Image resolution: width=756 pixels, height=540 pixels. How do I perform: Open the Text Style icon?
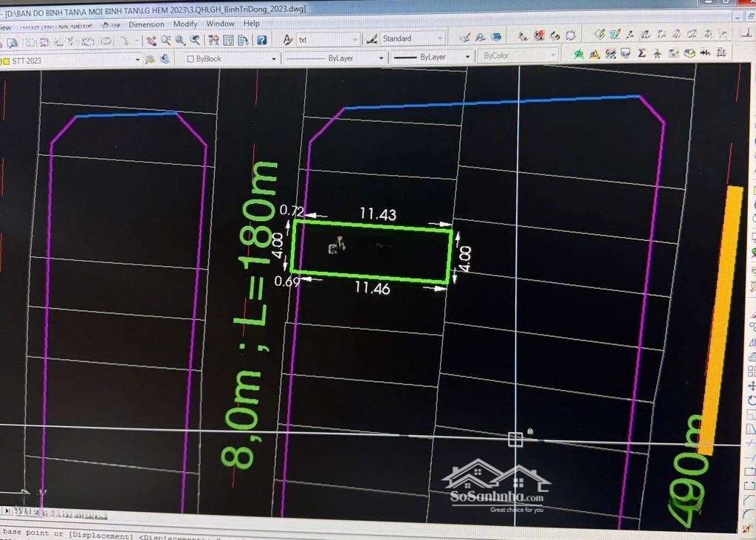tap(287, 39)
